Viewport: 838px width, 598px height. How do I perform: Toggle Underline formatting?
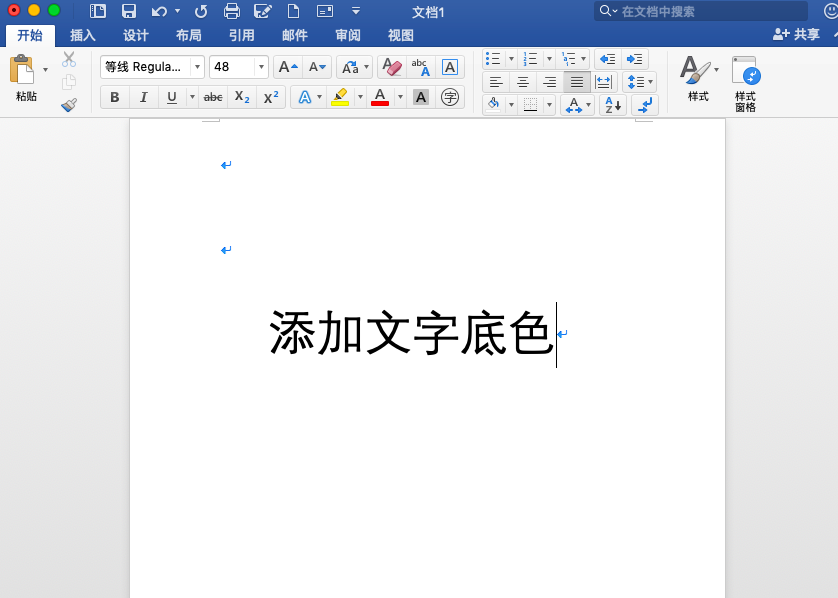(172, 97)
